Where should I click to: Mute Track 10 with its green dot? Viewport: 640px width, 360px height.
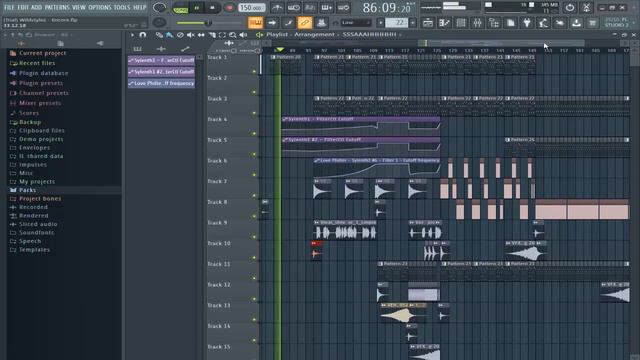pyautogui.click(x=254, y=258)
